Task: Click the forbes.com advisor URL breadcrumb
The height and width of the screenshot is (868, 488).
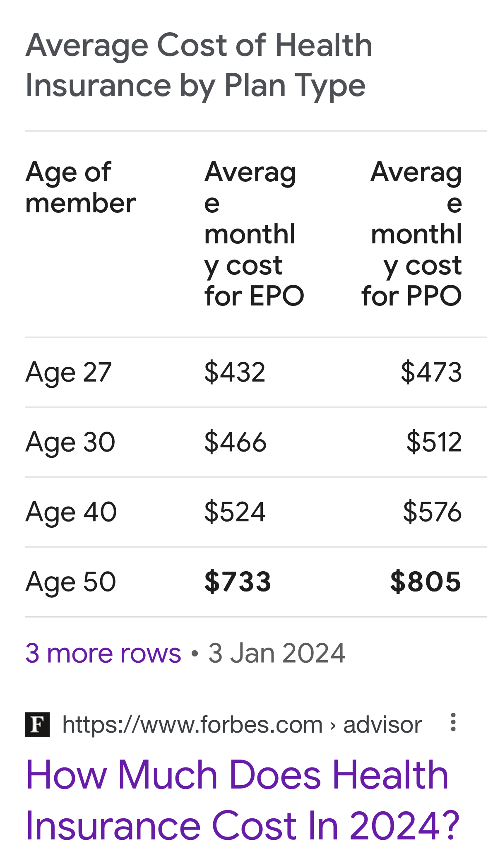Action: pos(242,725)
